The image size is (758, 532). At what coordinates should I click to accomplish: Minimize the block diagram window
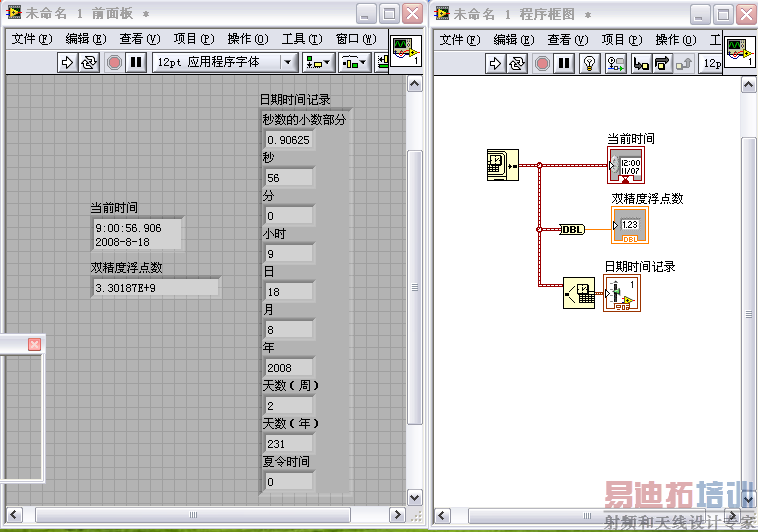point(700,15)
